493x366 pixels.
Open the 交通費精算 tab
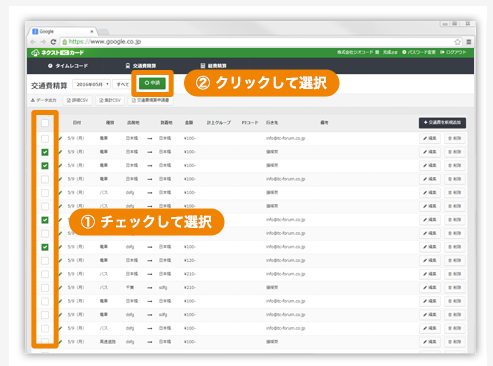tap(141, 66)
